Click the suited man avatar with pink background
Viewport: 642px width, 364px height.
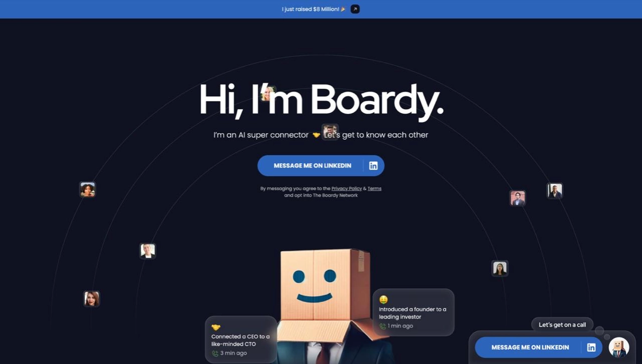[x=517, y=198]
